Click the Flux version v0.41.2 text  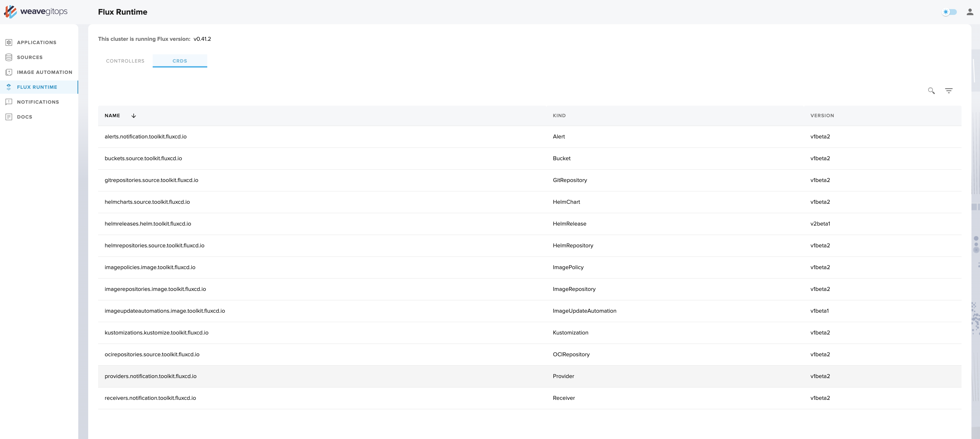click(202, 39)
